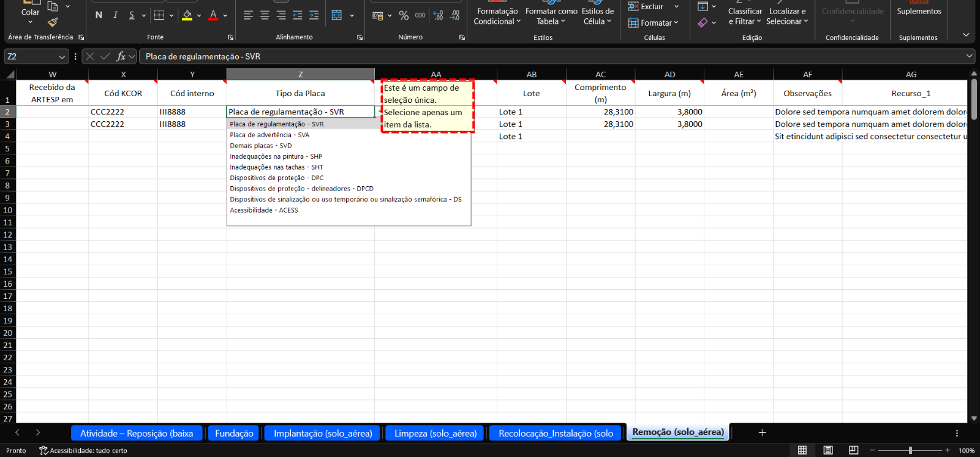Screen dimensions: 980x457
Task: Click the merge and center icon
Action: coord(337,15)
